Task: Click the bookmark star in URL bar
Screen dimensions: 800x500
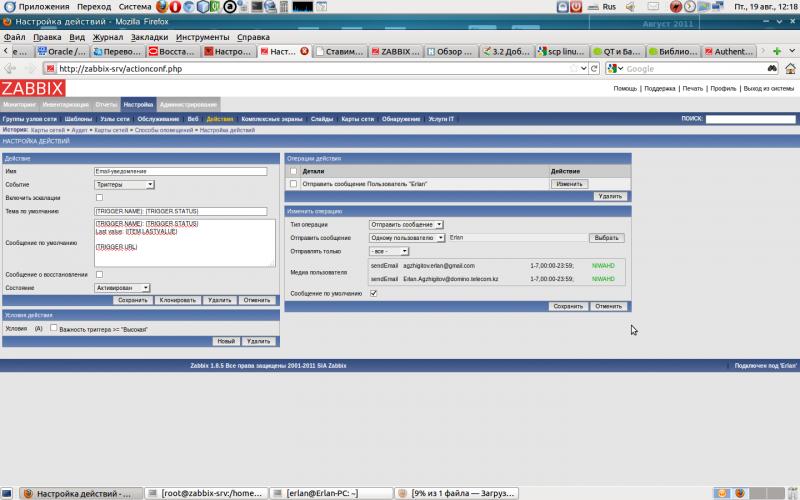Action: (x=573, y=69)
